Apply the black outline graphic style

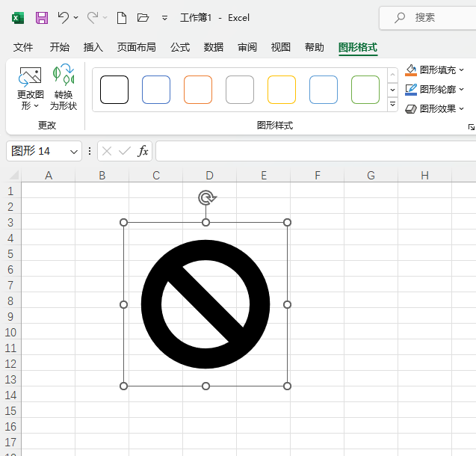coord(114,90)
